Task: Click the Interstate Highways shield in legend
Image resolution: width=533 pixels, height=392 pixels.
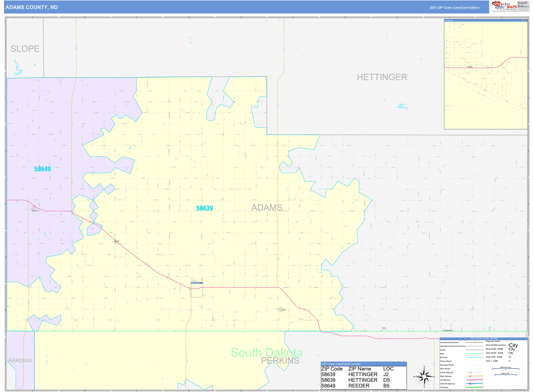Action: [470, 383]
